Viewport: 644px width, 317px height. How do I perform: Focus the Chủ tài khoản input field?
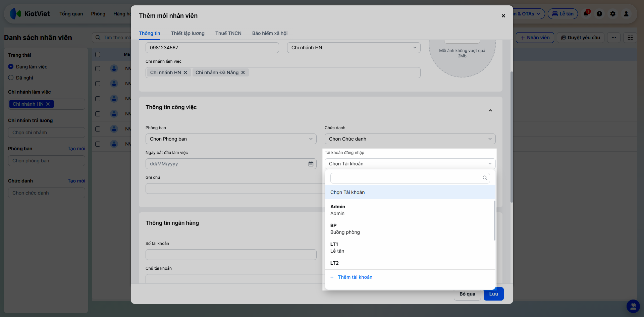pyautogui.click(x=234, y=278)
